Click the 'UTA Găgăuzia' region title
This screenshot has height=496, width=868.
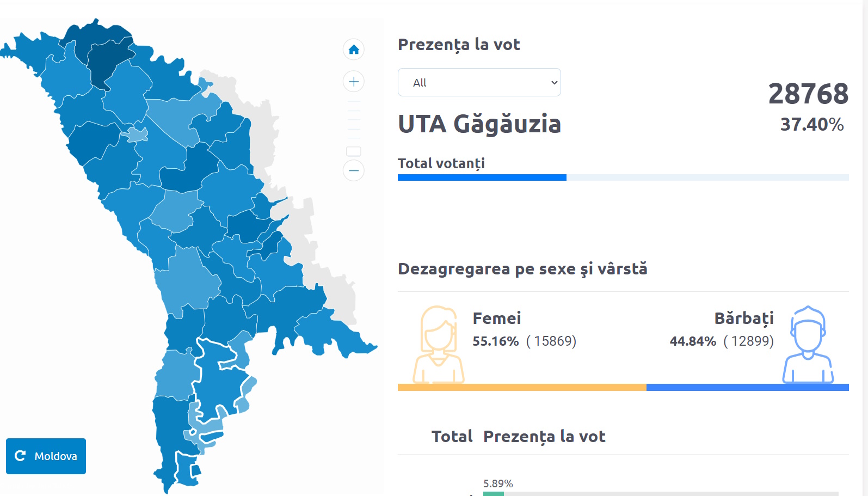coord(479,124)
